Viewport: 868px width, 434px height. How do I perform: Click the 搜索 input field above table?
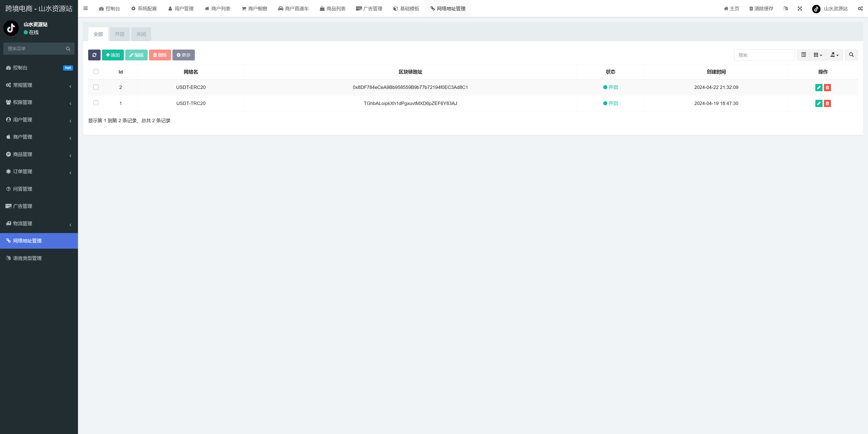764,55
